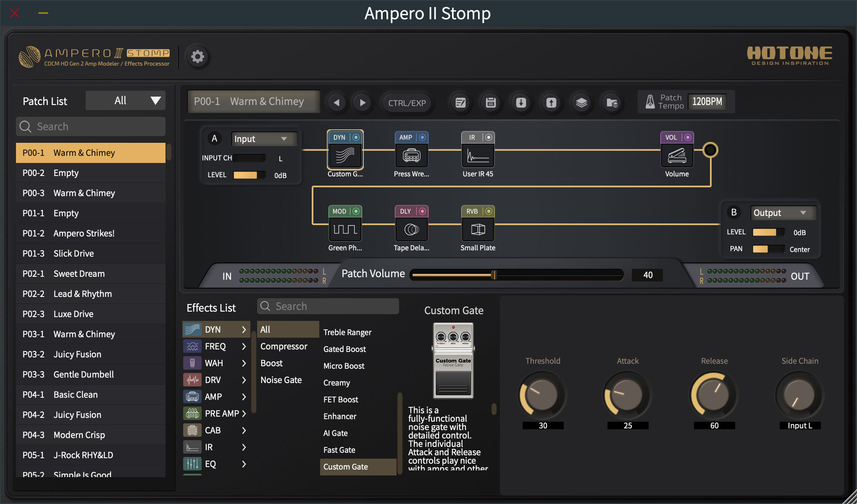Toggle bypass on the Custom Gate DYN block
The image size is (857, 504).
click(357, 137)
